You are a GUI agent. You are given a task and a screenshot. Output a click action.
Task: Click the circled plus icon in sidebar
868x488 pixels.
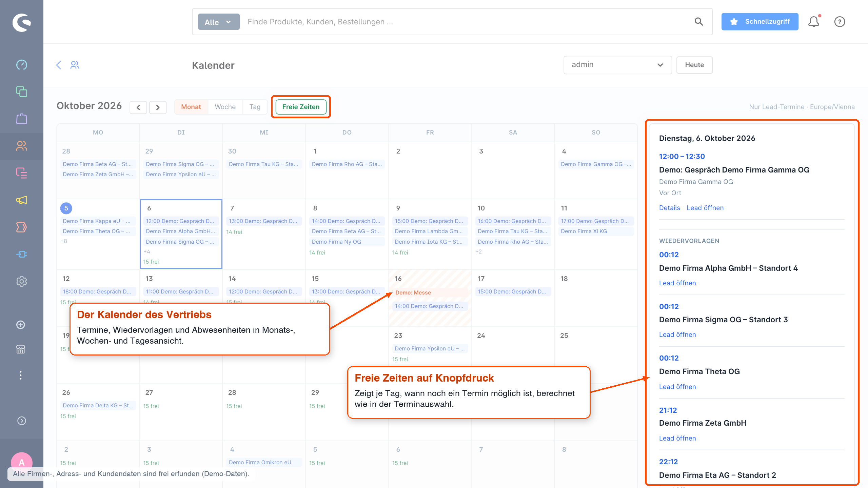click(21, 325)
